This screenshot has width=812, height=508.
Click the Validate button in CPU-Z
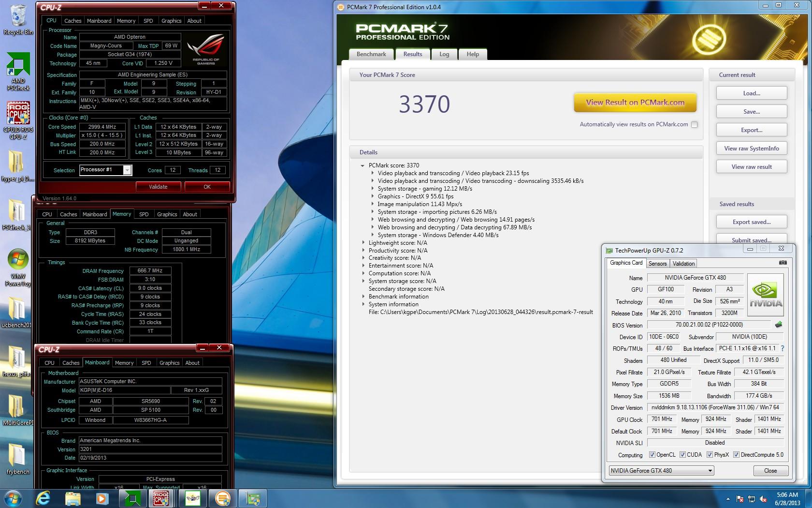click(158, 187)
